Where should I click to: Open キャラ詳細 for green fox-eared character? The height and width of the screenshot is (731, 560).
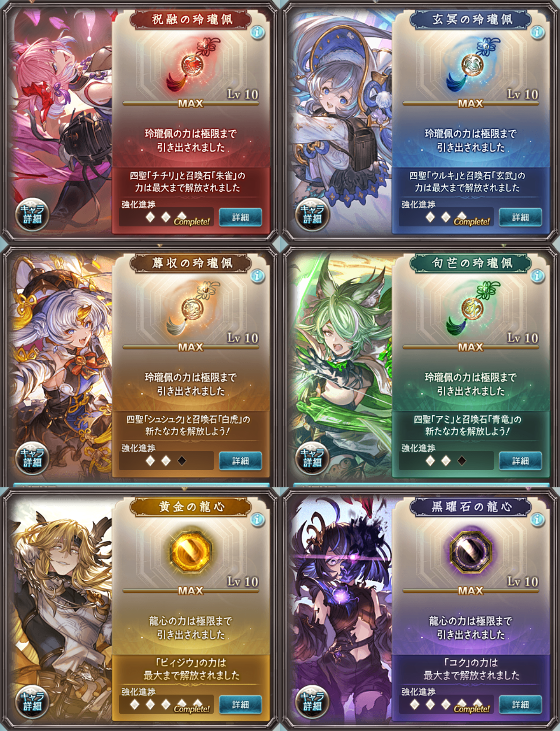(x=312, y=458)
